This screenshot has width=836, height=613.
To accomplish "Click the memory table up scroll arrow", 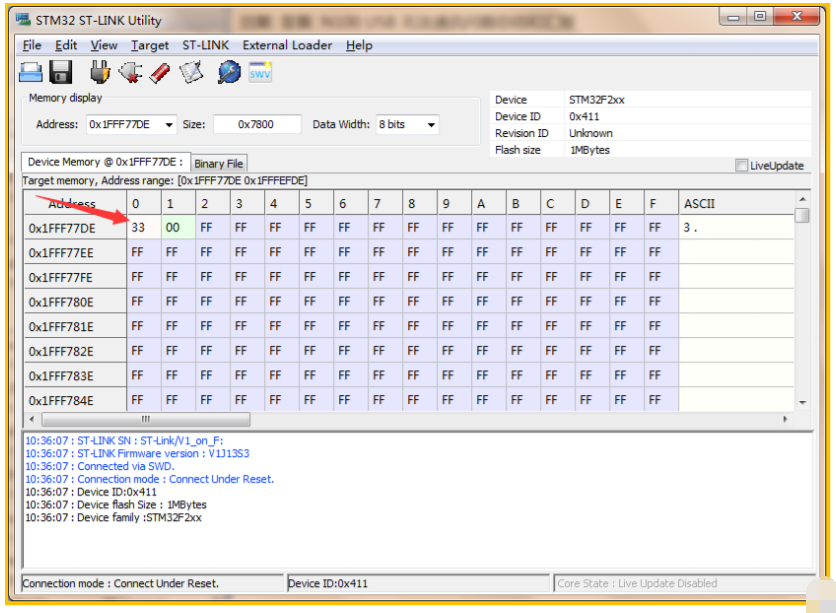I will 802,199.
